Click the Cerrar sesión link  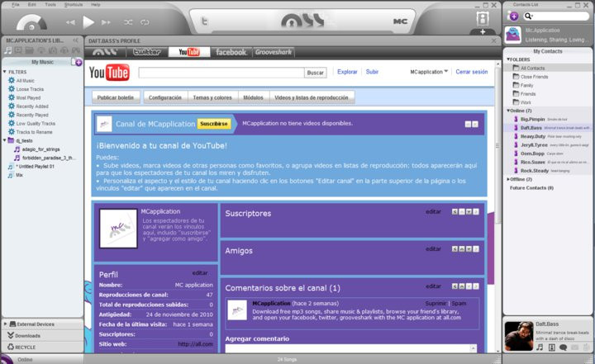click(472, 72)
